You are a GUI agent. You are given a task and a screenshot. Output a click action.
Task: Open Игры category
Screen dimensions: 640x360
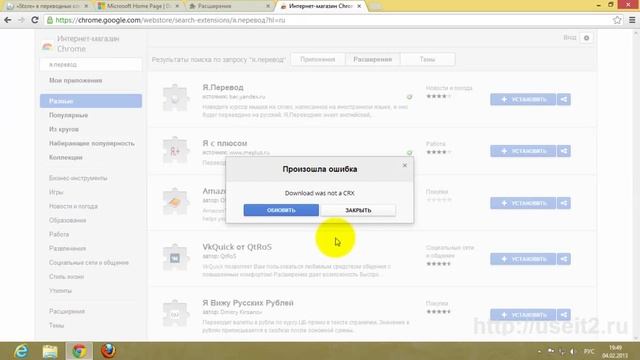[56, 192]
